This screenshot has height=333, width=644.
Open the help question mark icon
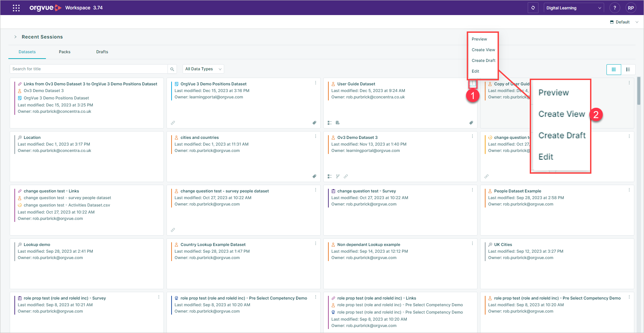click(x=615, y=8)
